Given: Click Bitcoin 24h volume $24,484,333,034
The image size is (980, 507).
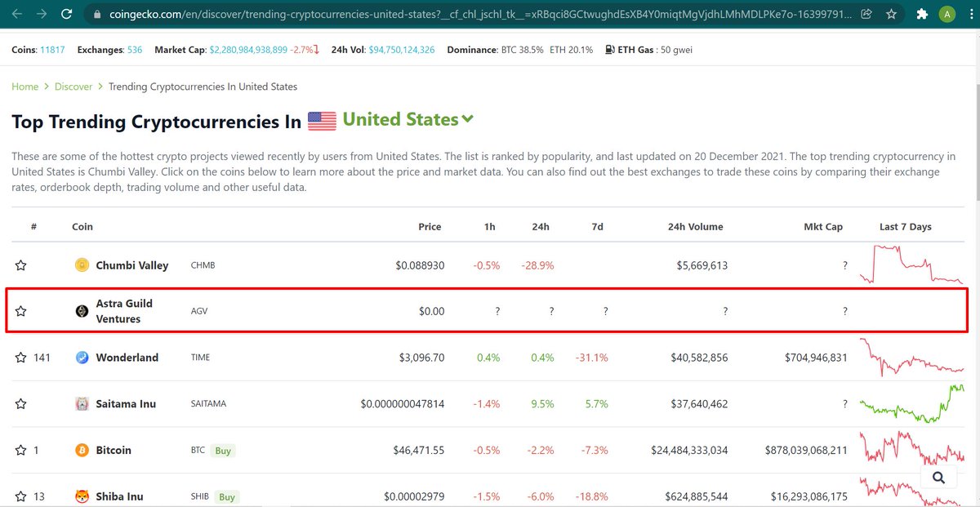Looking at the screenshot, I should 689,450.
